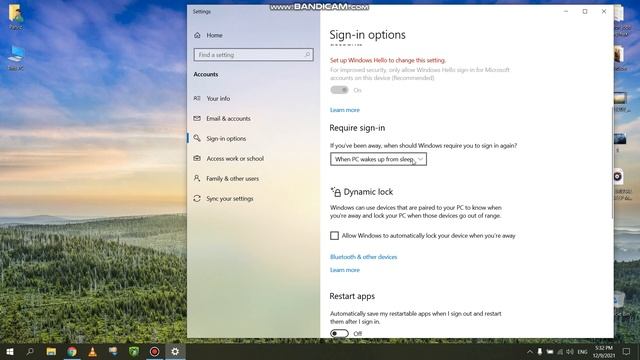Minimize the Settings window

566,11
